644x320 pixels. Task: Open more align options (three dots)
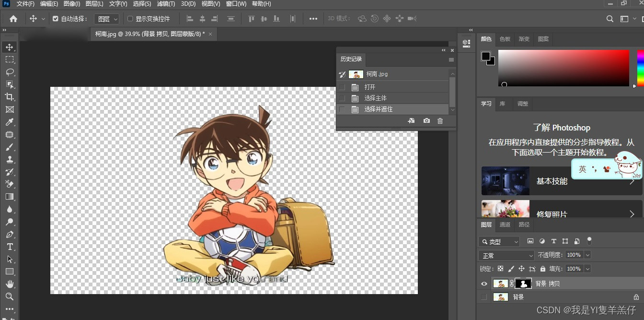(x=313, y=19)
